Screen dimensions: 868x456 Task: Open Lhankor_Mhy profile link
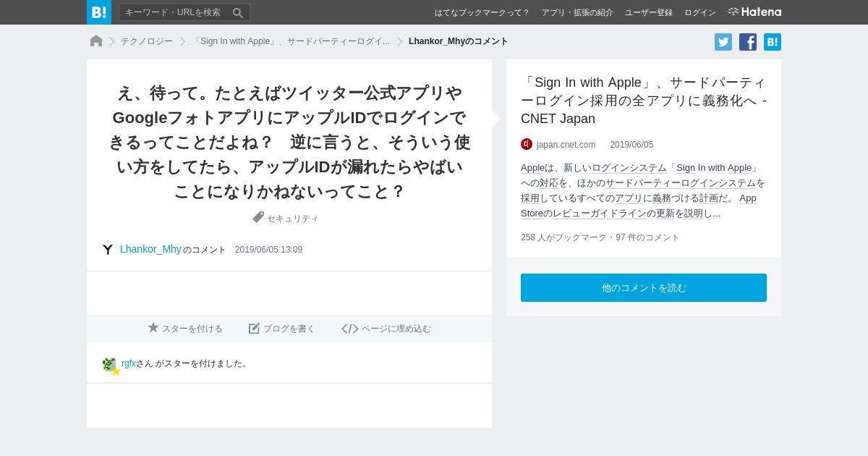click(150, 249)
